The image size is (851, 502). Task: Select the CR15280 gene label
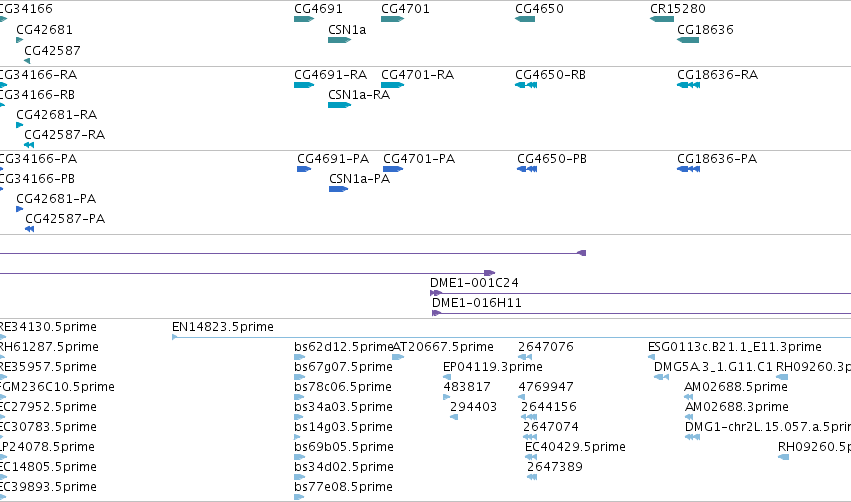pyautogui.click(x=678, y=9)
